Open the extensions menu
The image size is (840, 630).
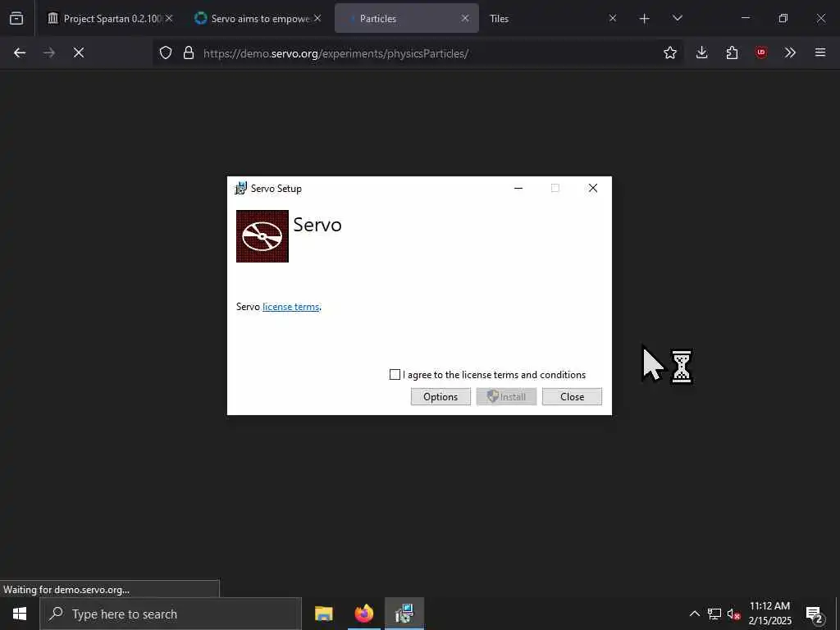coord(732,52)
